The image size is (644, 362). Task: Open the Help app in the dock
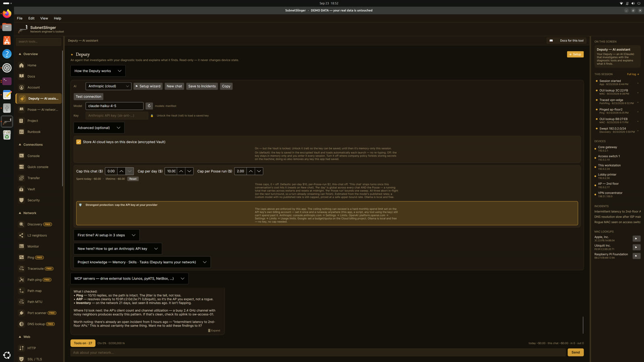(x=7, y=54)
